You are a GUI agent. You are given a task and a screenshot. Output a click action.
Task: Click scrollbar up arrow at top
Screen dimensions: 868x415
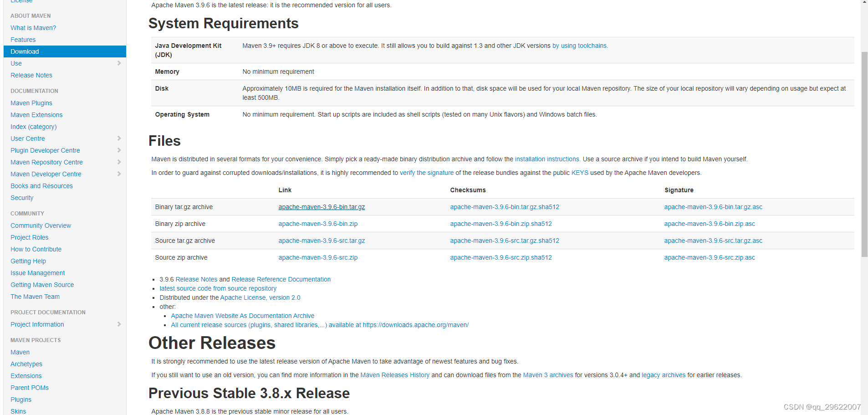click(864, 2)
